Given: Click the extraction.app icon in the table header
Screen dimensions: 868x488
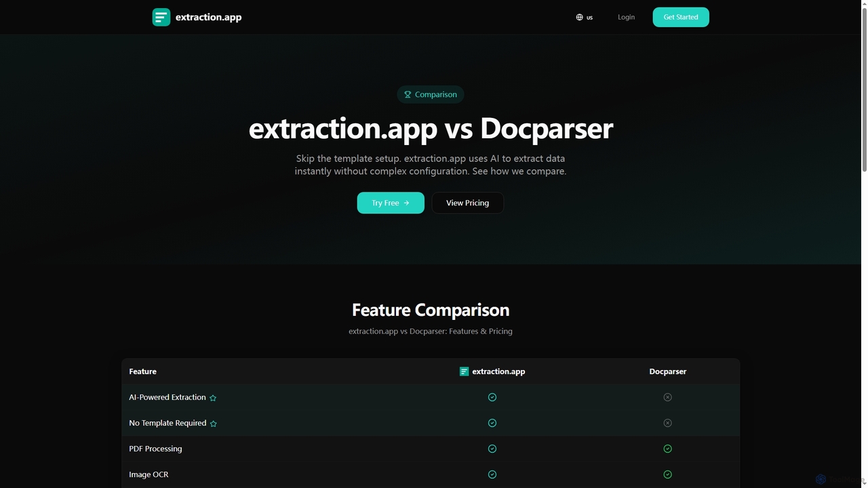Looking at the screenshot, I should coord(464,371).
